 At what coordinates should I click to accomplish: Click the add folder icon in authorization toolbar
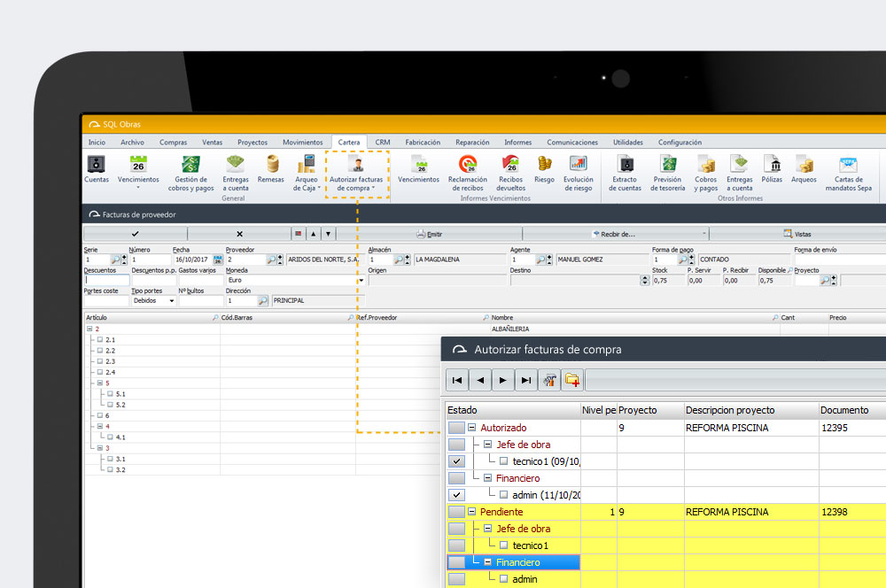pyautogui.click(x=572, y=380)
